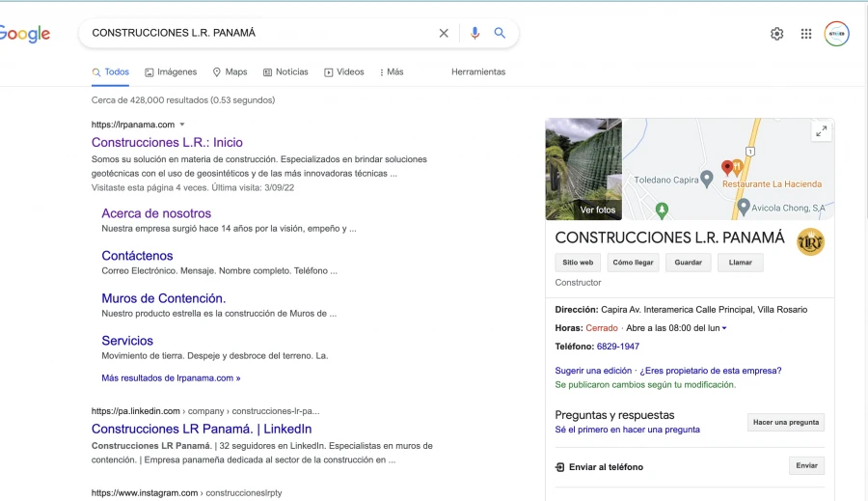Click the Guardar button
Viewport: 868px width, 501px height.
point(688,263)
